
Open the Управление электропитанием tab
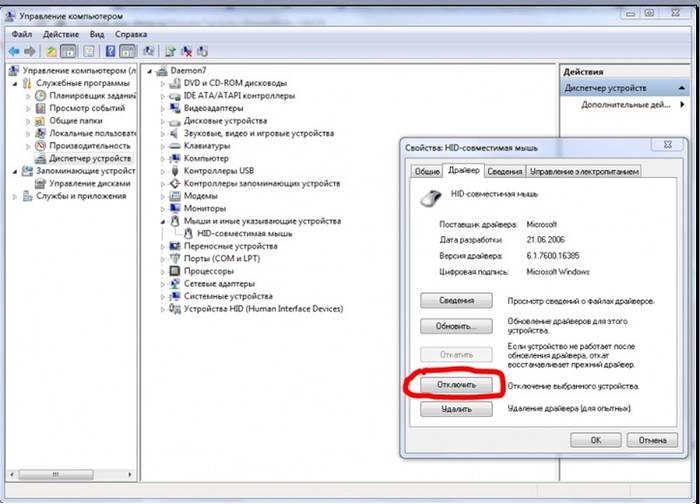[x=584, y=172]
